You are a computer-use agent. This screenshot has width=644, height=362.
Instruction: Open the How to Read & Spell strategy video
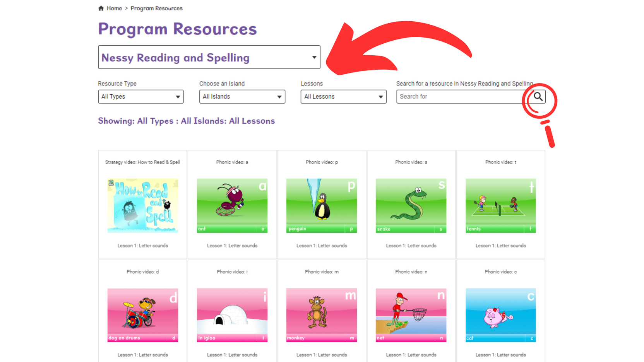pos(142,205)
